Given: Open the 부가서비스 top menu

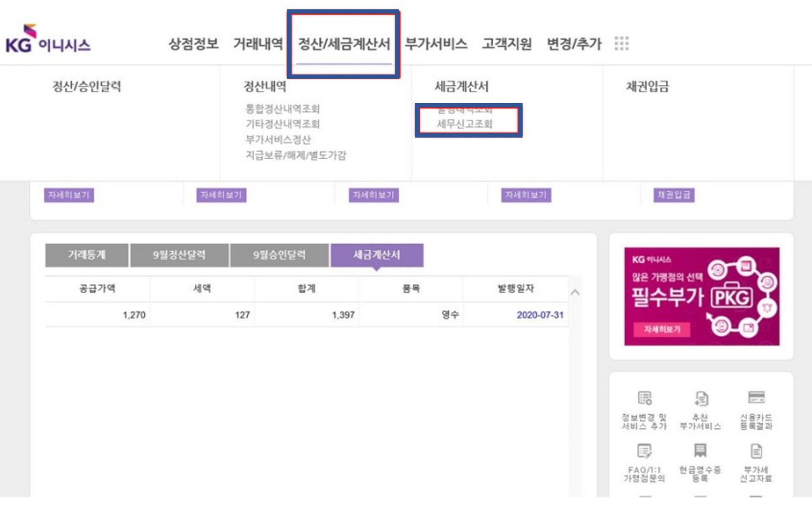Looking at the screenshot, I should point(436,44).
